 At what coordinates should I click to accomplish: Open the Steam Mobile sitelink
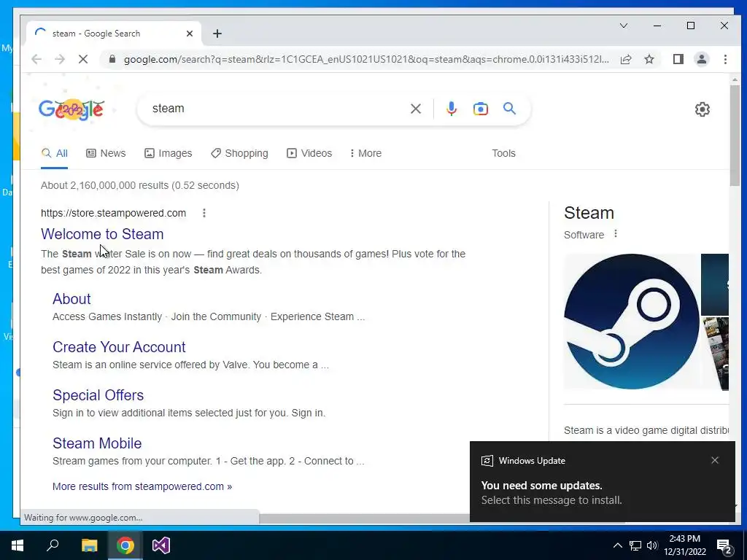click(x=97, y=443)
